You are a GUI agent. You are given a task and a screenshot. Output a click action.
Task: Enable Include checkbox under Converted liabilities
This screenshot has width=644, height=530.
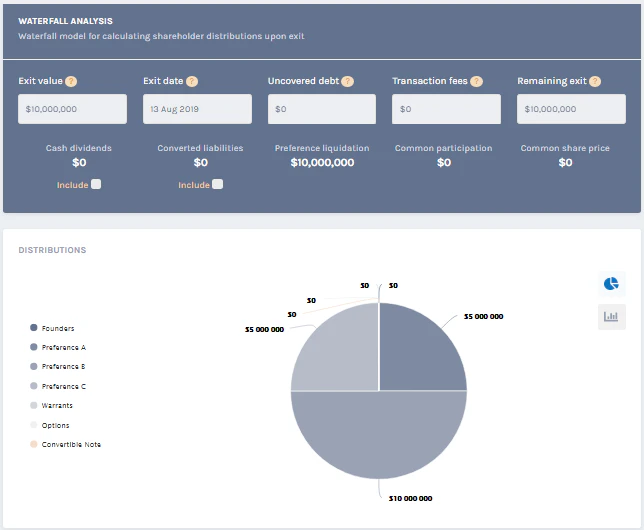(218, 184)
